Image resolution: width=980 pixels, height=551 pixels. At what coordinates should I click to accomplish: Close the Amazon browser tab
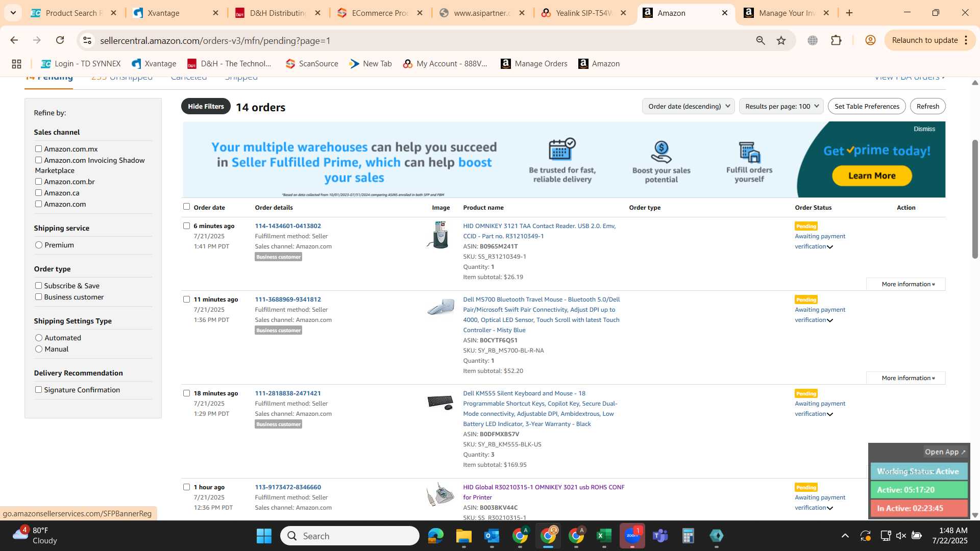point(725,13)
